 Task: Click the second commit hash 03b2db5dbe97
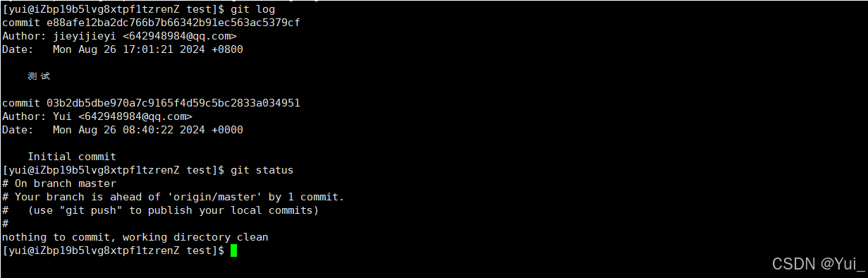173,103
